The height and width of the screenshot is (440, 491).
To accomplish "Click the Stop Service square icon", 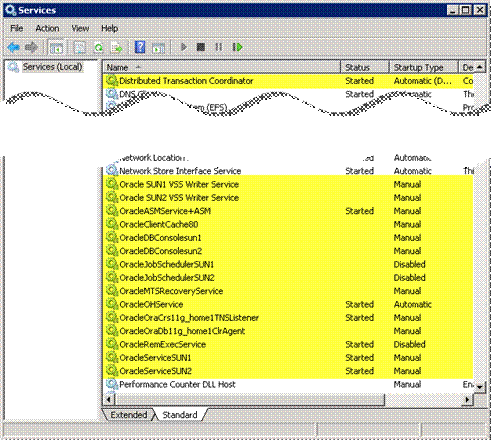I will coord(201,47).
